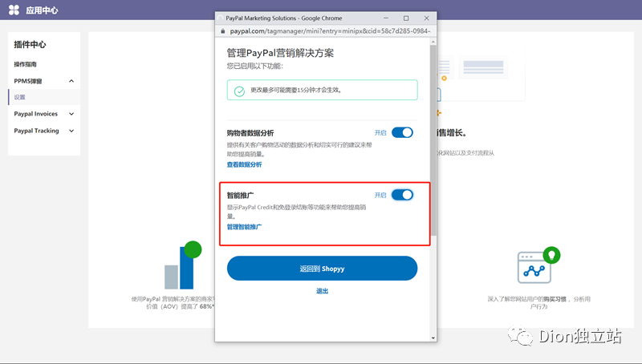Open the 管理智能推广 link

coord(245,227)
